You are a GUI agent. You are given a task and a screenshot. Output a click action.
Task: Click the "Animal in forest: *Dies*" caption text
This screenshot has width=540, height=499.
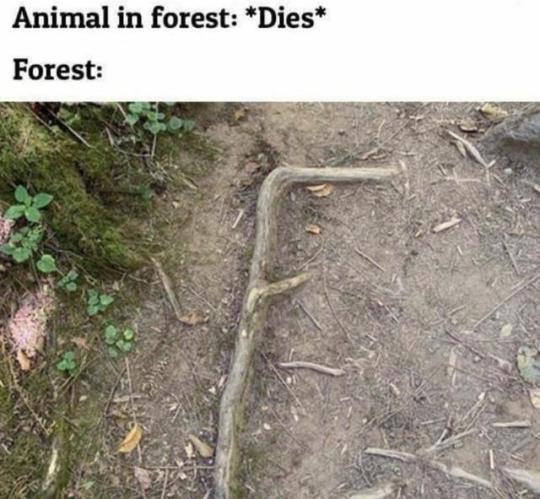click(x=169, y=19)
